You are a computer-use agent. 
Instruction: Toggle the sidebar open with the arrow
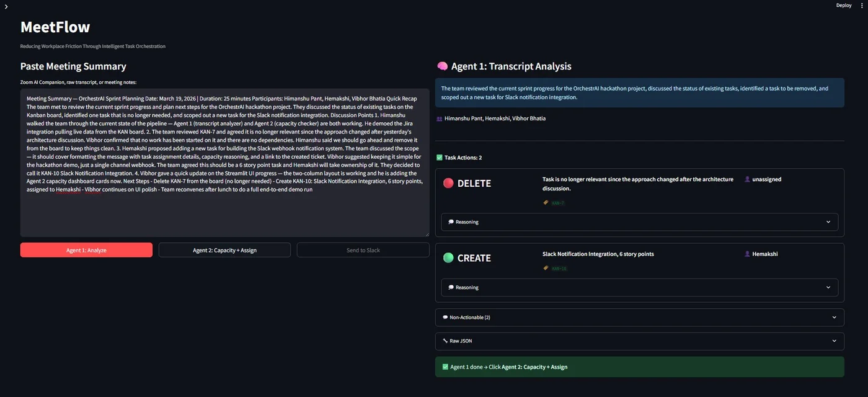[6, 6]
